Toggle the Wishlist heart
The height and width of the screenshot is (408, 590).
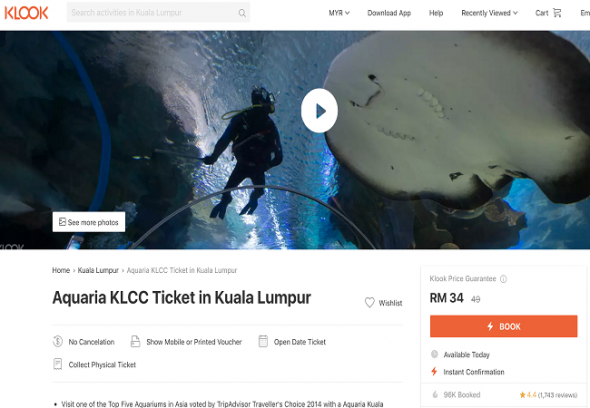tap(370, 302)
